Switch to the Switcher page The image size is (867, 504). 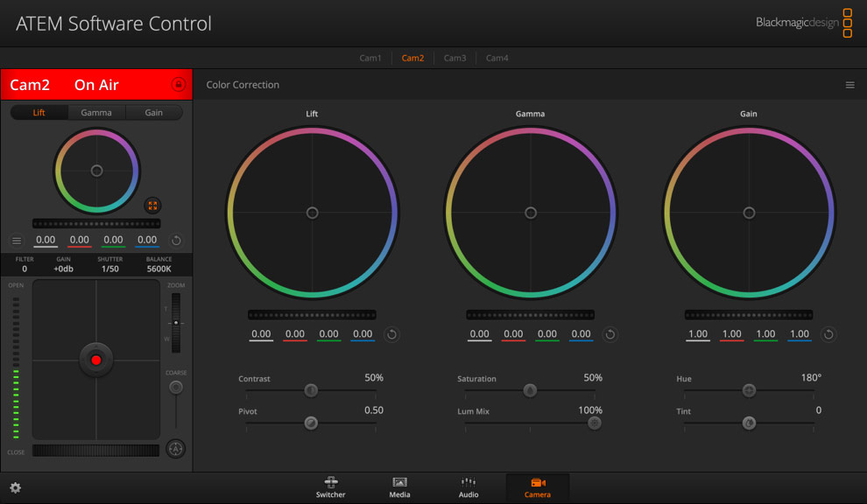point(330,487)
